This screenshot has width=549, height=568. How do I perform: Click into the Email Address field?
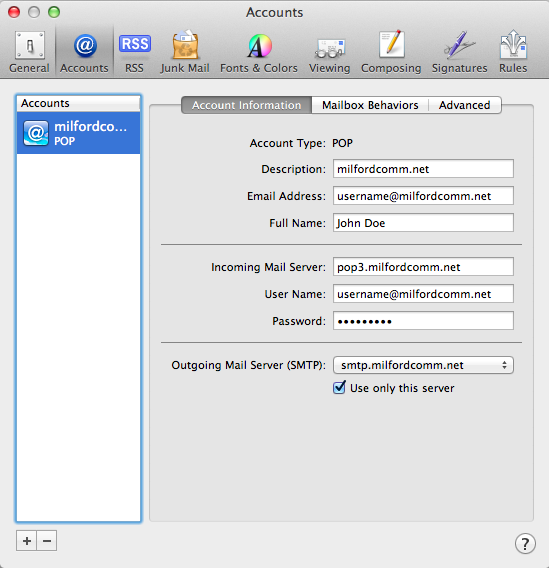(x=423, y=196)
